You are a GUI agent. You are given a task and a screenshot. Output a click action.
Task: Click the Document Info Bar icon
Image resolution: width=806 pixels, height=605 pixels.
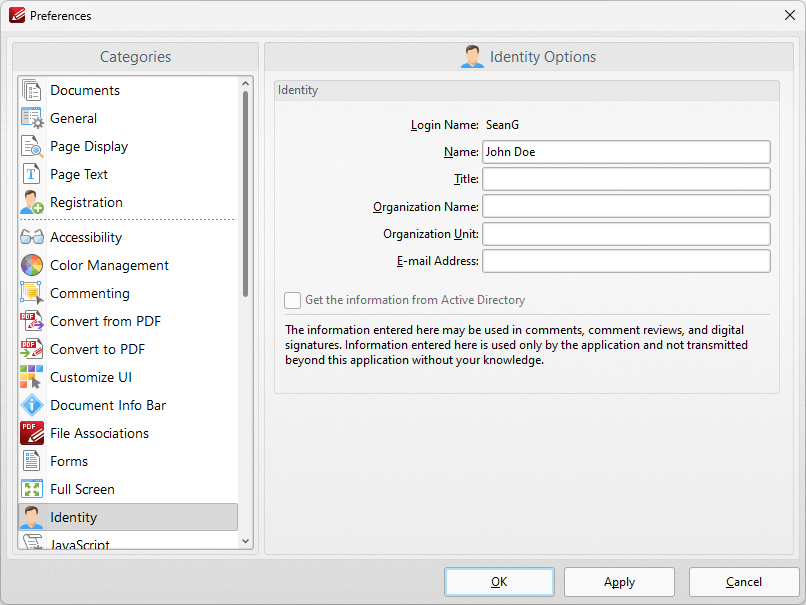point(31,406)
